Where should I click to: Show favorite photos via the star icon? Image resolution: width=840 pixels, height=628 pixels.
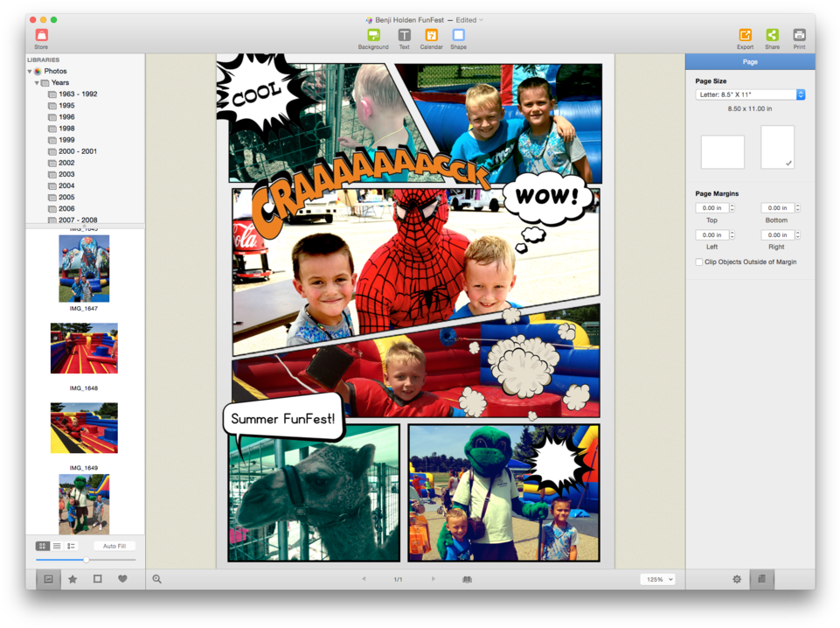(x=73, y=578)
